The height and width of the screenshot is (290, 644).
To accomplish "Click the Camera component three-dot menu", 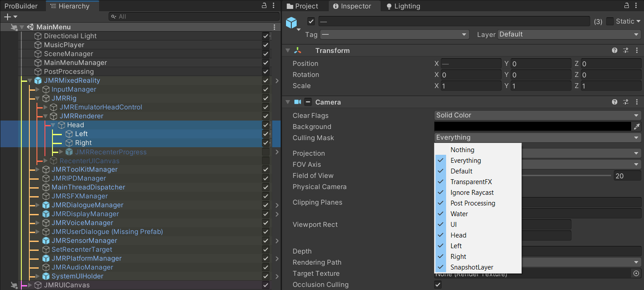I will click(636, 102).
